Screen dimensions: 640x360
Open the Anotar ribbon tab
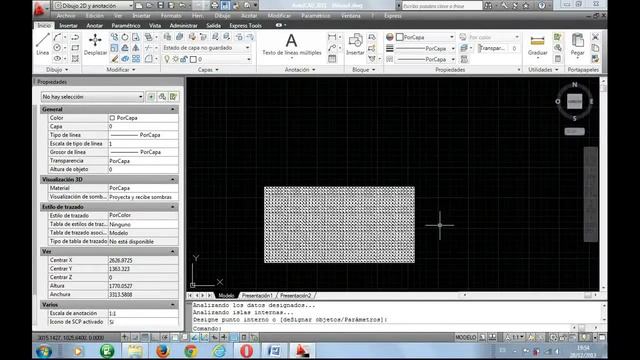tap(95, 25)
